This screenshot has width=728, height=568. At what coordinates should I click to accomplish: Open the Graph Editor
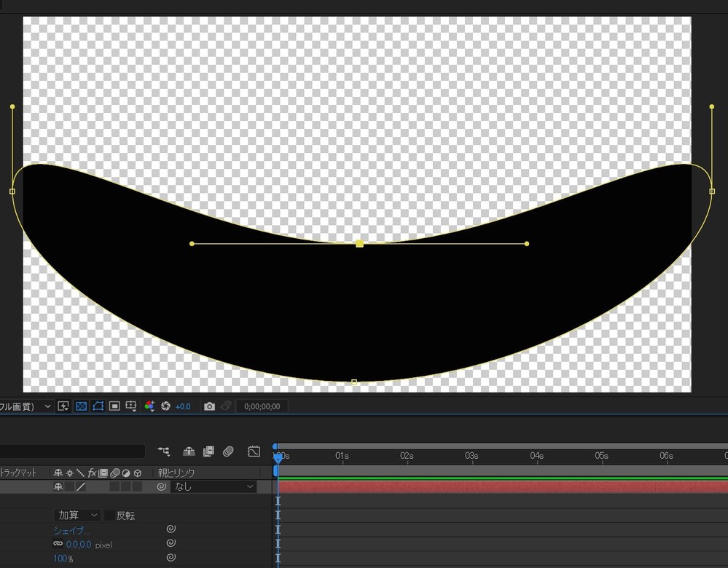(x=254, y=451)
